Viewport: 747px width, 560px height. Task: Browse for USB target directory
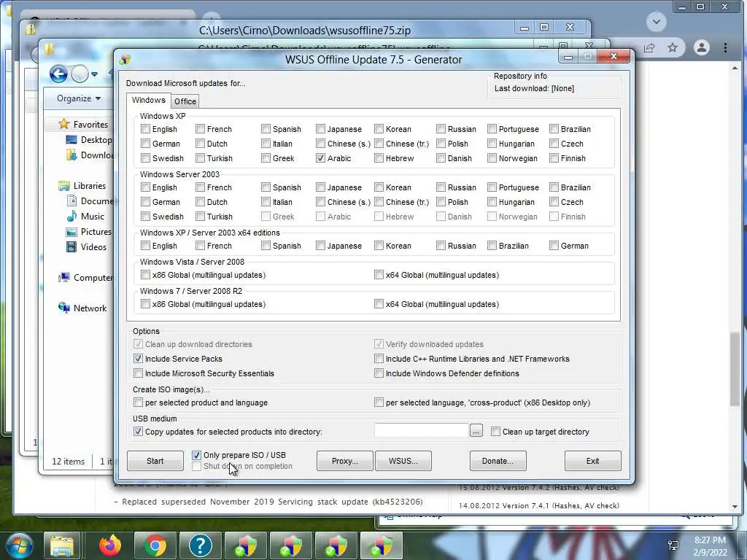[476, 430]
